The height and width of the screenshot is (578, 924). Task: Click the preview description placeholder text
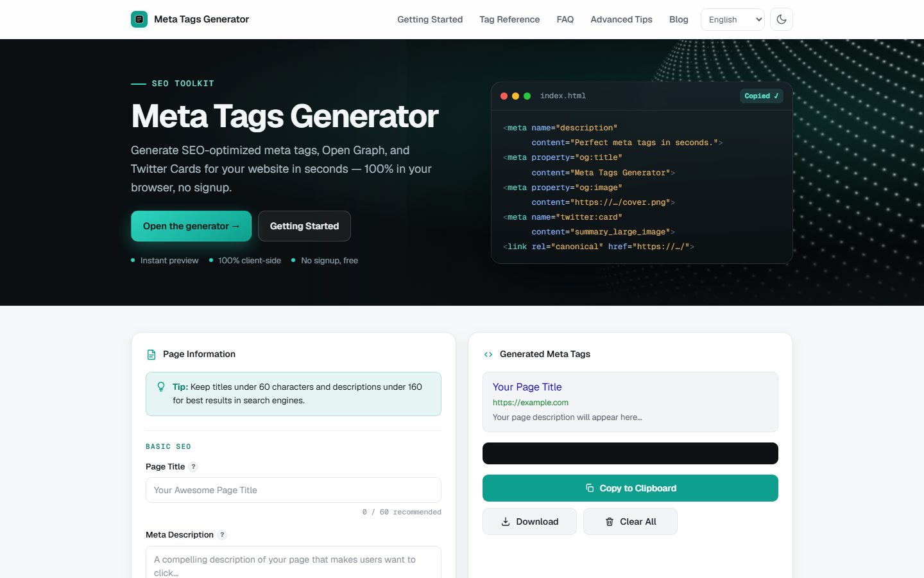tap(567, 417)
